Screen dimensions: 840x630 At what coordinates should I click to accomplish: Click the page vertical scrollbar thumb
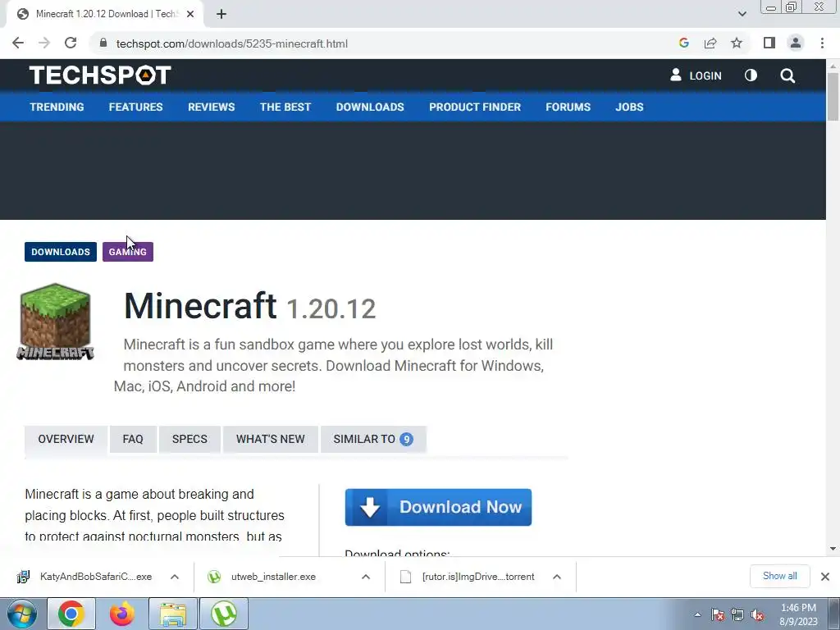pos(833,97)
